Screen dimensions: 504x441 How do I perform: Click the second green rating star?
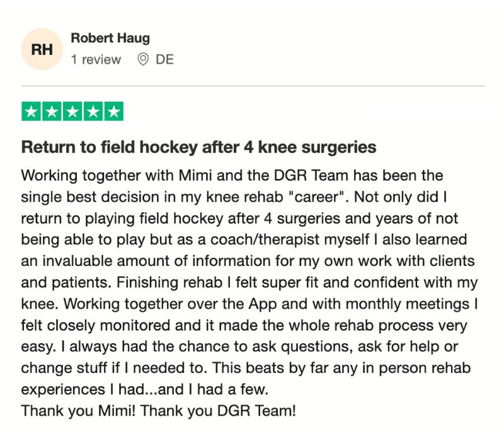pyautogui.click(x=52, y=112)
